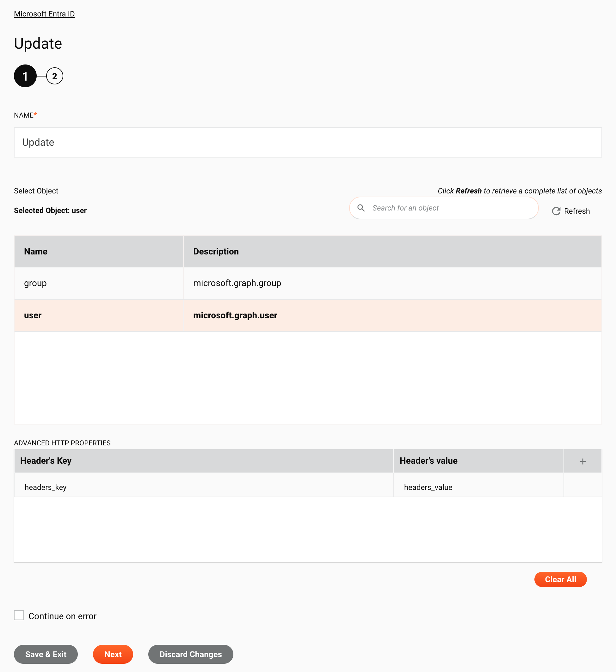Expand the Advanced HTTP Properties section

[x=62, y=443]
